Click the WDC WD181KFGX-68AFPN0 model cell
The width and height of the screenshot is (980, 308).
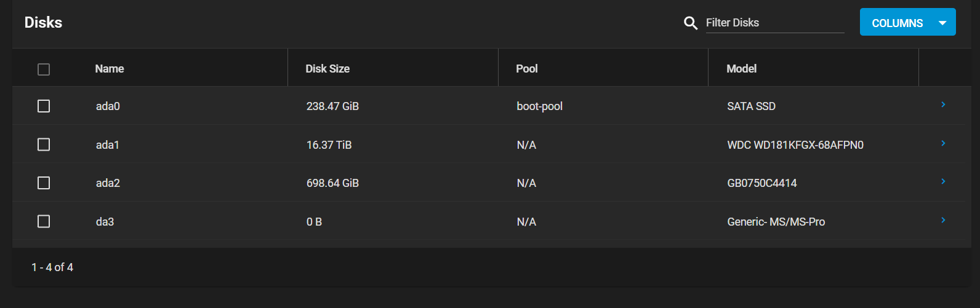point(795,145)
